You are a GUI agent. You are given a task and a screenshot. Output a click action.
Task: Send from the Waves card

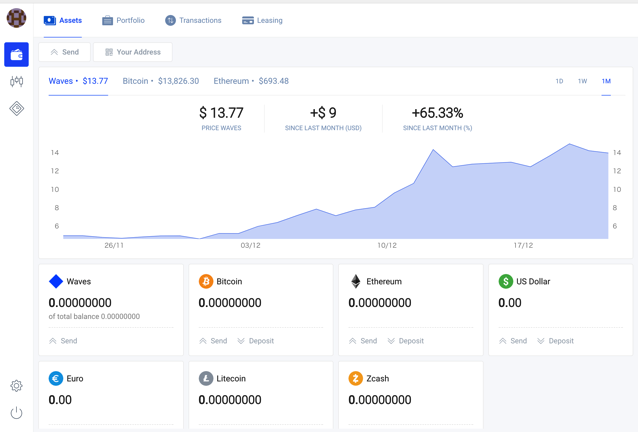tap(63, 341)
